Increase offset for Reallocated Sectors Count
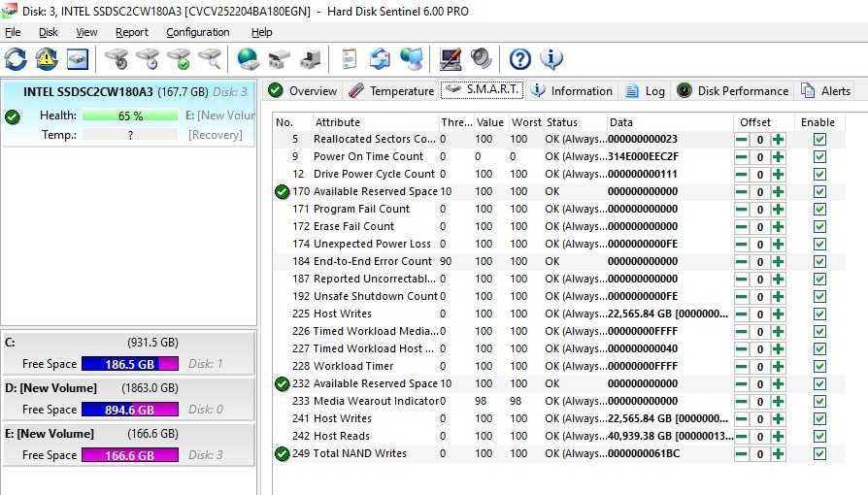The image size is (868, 495). [779, 140]
